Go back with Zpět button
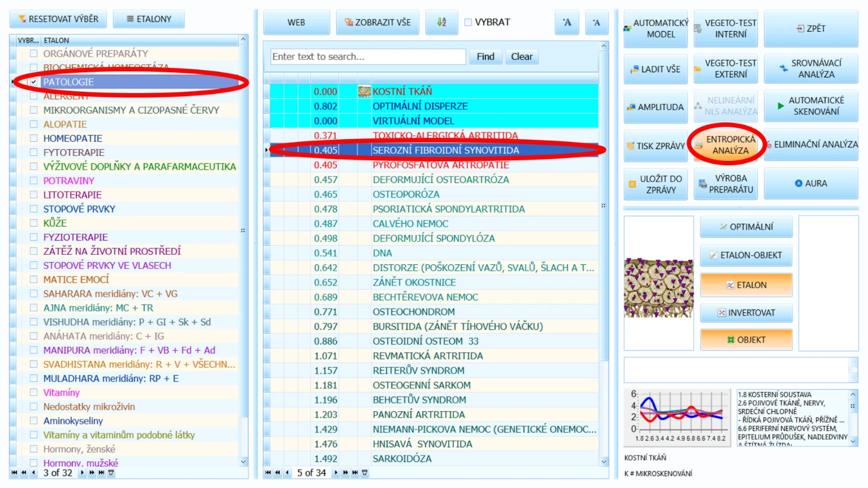Screen dimensions: 868x488 (x=811, y=28)
